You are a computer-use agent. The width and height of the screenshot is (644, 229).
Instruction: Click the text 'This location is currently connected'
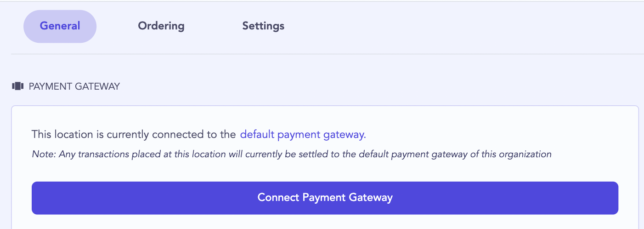click(x=118, y=135)
